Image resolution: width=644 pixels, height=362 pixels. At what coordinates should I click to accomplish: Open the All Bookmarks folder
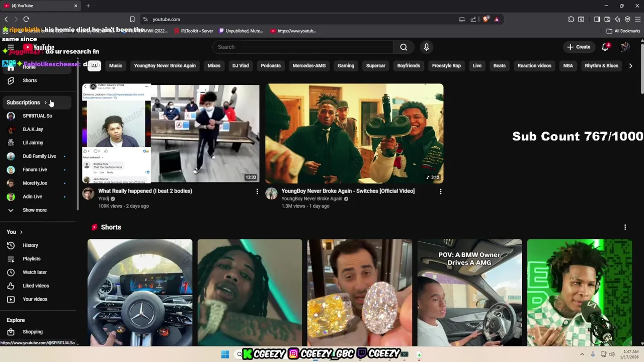coord(623,31)
